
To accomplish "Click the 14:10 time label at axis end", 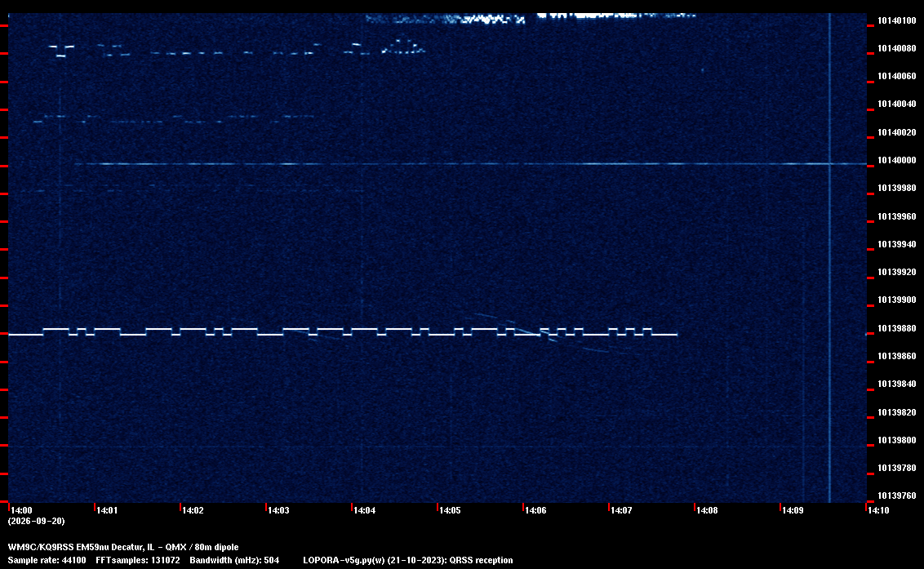I will pos(878,510).
